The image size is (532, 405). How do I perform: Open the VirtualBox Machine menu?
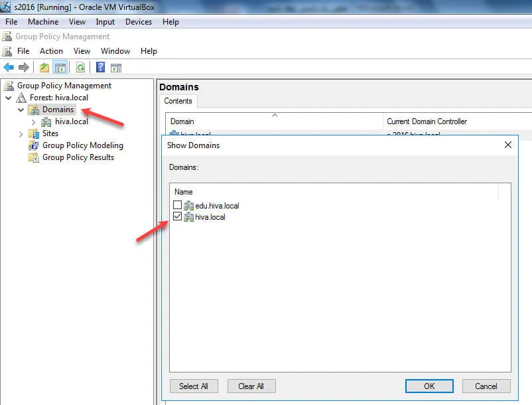(43, 22)
